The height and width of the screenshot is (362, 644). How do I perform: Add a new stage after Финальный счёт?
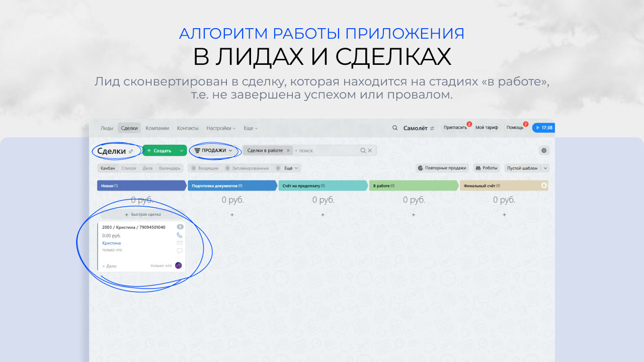click(544, 186)
